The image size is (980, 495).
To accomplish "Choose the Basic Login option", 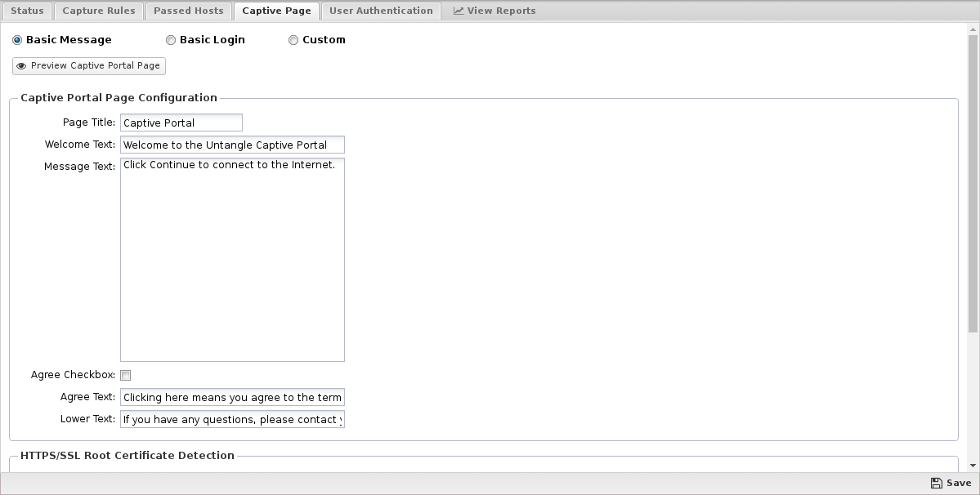I will point(171,40).
